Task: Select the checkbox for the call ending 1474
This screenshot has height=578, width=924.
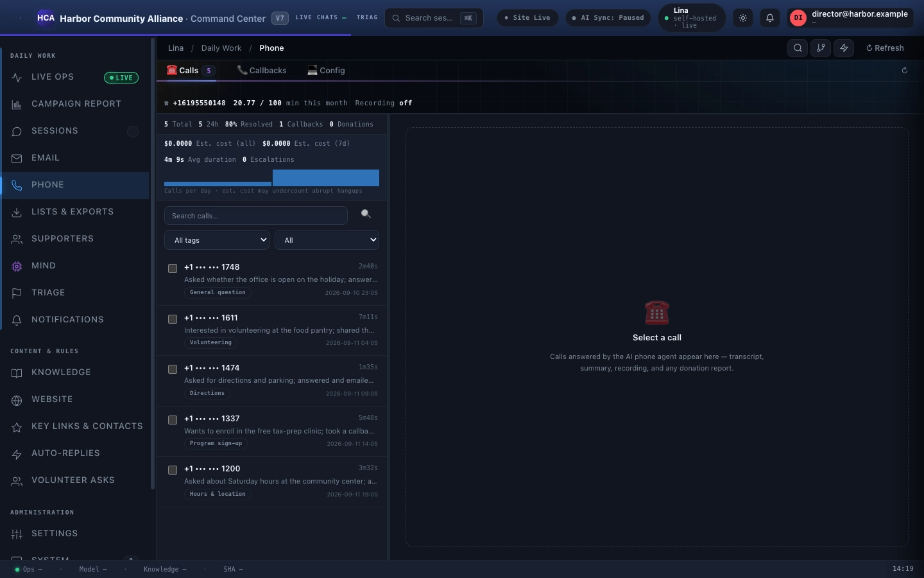Action: pyautogui.click(x=173, y=369)
